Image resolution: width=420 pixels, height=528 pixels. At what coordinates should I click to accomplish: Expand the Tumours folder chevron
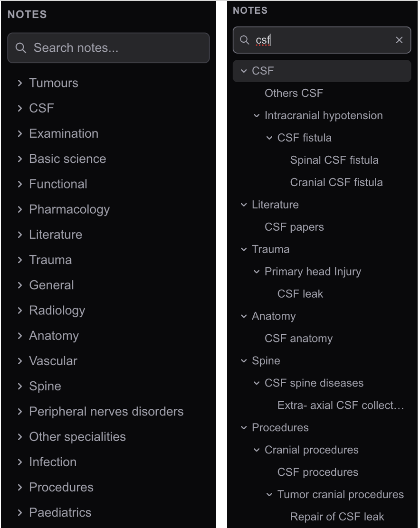[x=20, y=83]
